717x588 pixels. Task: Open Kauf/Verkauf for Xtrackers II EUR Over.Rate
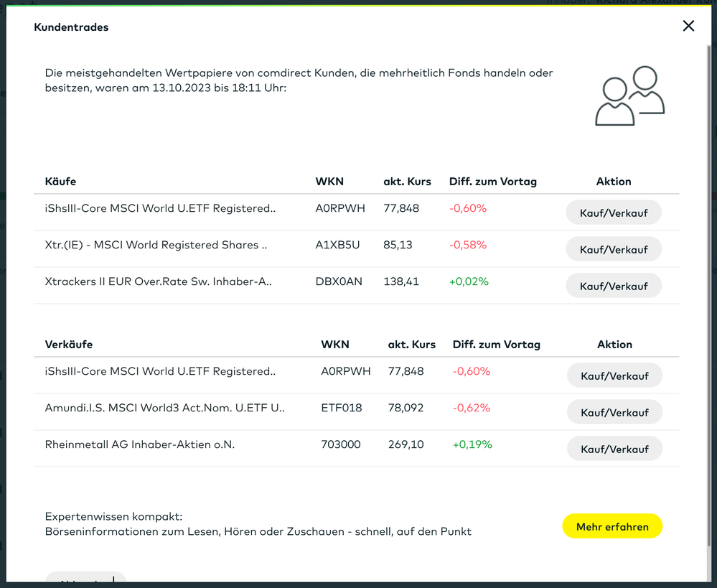tap(613, 286)
